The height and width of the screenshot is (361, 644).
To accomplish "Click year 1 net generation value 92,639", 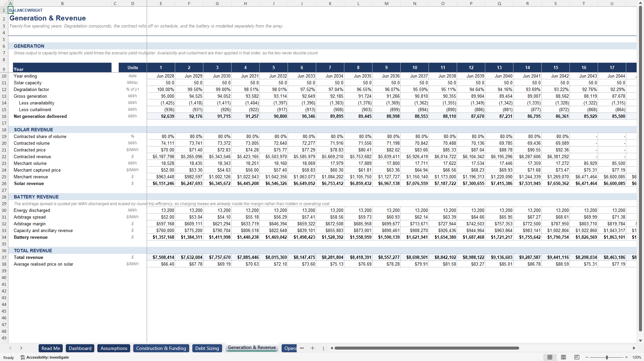I will 161,117.
